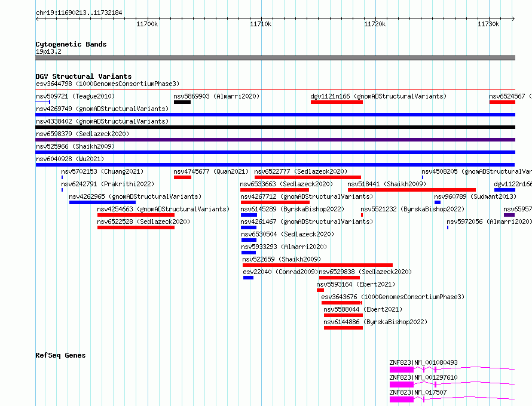Open nsv6530504 (Sedlazeck2020) label
Image resolution: width=532 pixels, height=406 pixels.
click(x=288, y=234)
